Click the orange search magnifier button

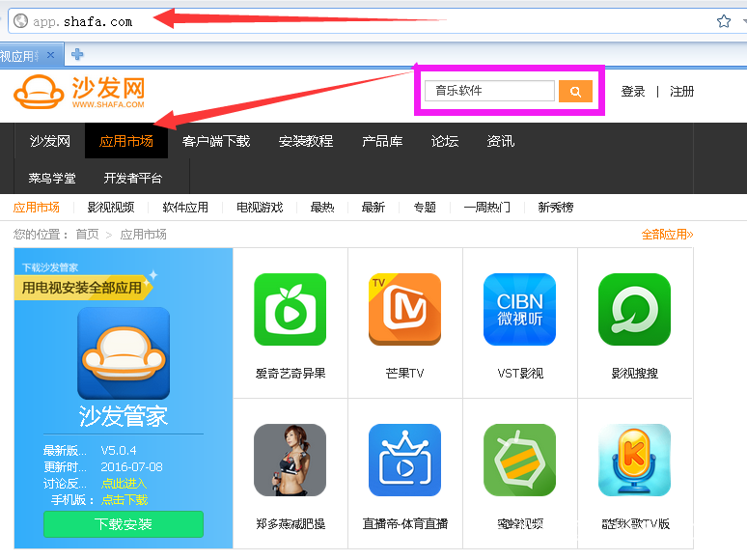(575, 91)
